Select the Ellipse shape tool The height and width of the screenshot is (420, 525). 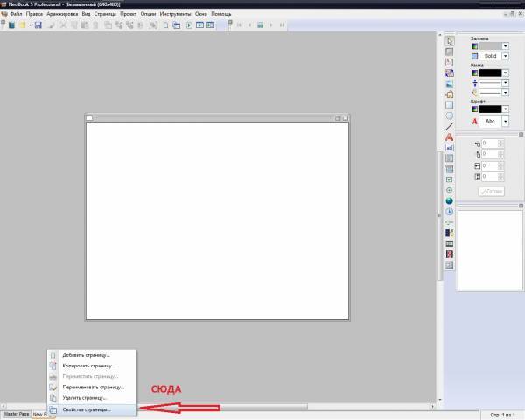point(450,115)
